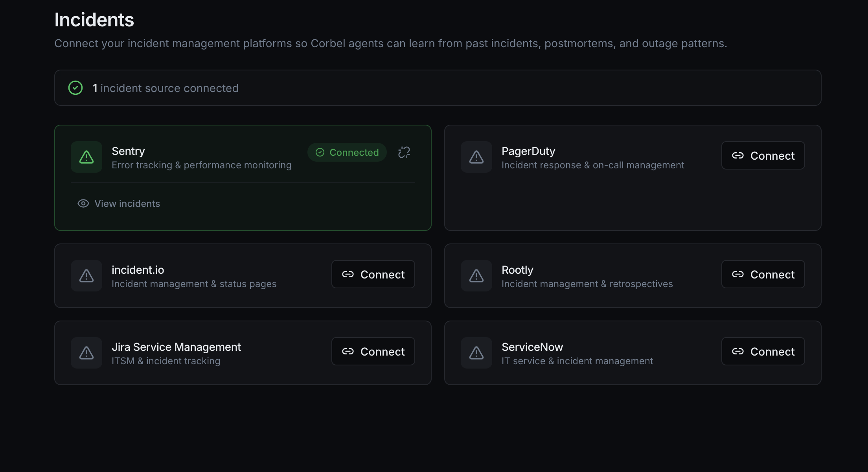Click the incident.io warning icon

click(x=86, y=276)
